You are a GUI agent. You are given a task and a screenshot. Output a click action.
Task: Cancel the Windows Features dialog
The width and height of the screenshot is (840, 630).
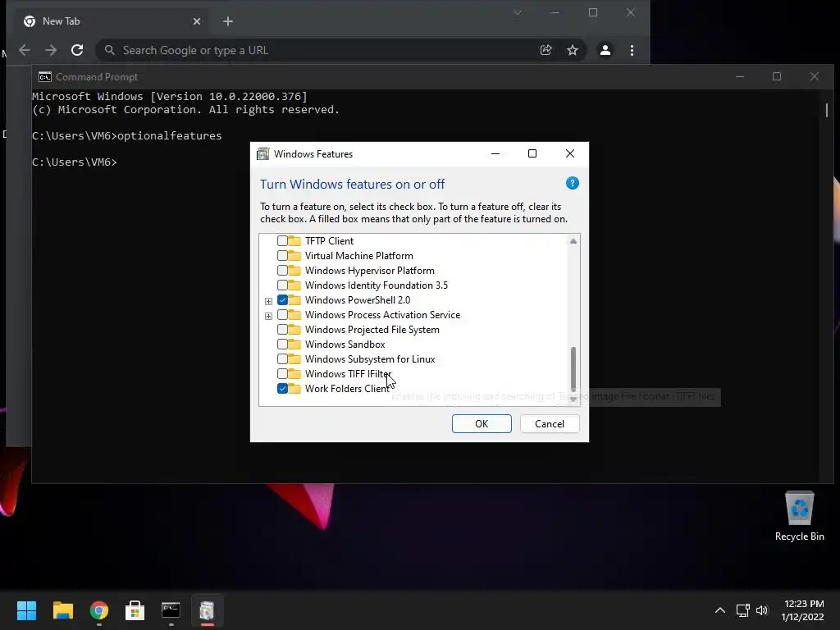pos(550,424)
